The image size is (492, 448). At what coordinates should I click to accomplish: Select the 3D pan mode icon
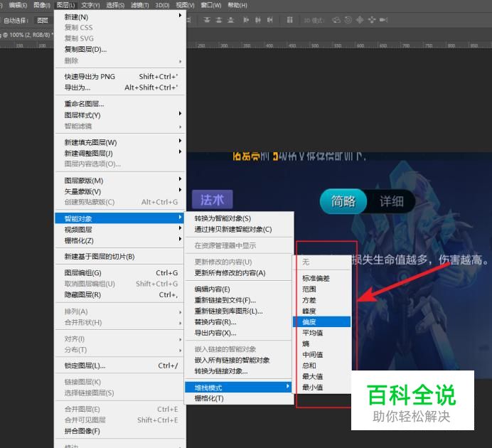[x=360, y=20]
